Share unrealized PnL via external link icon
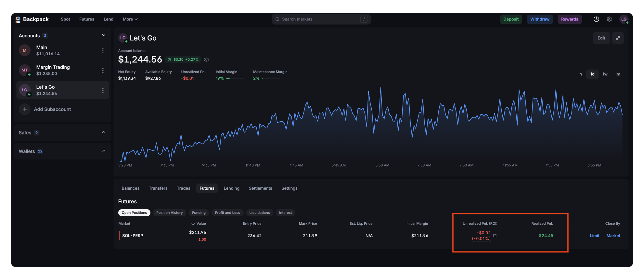The height and width of the screenshot is (280, 644). [x=495, y=235]
